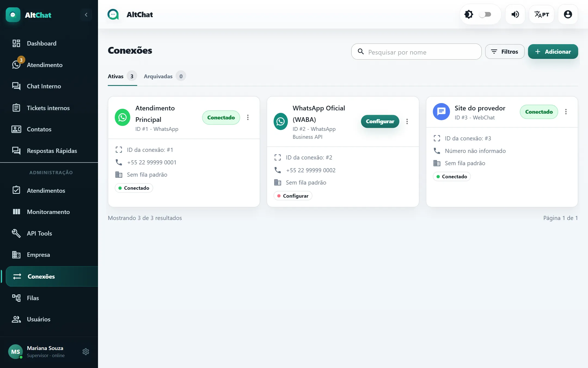588x368 pixels.
Task: Click Conectado badge on Site do provedor header
Action: coord(539,112)
